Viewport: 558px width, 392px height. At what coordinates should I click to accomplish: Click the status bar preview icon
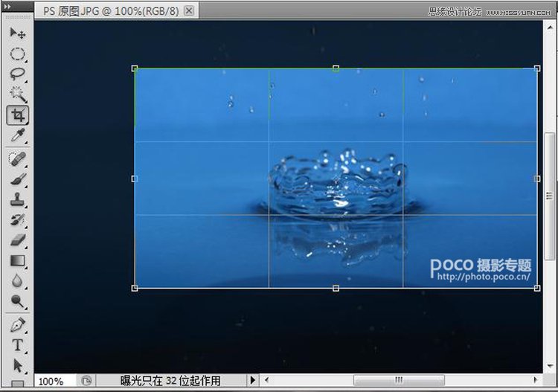click(x=86, y=381)
